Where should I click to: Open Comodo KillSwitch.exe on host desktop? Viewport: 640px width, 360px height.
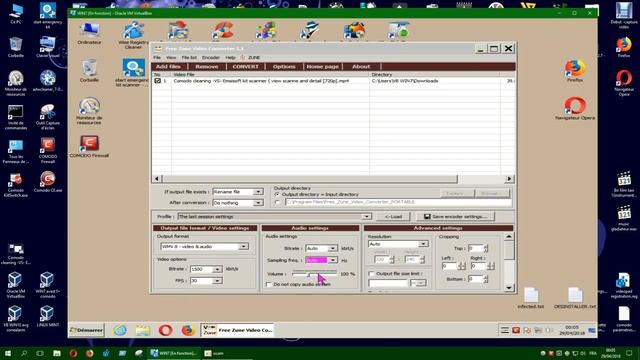(x=16, y=184)
